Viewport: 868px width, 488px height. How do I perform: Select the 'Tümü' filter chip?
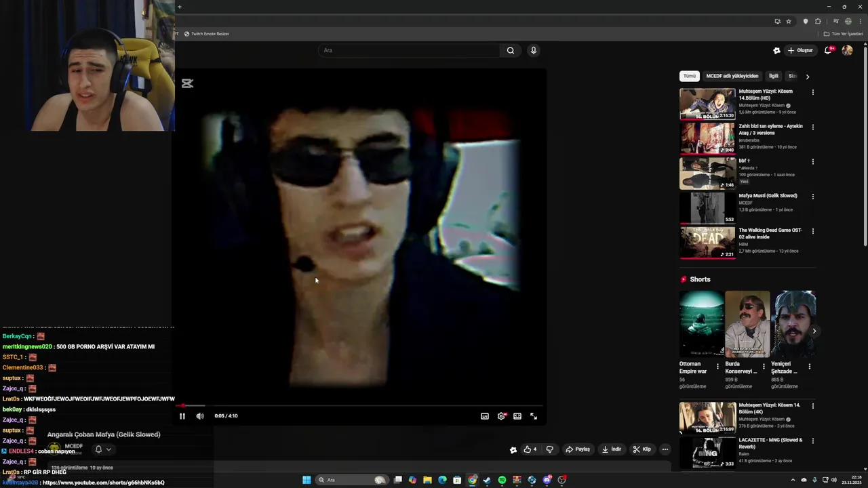(x=690, y=76)
